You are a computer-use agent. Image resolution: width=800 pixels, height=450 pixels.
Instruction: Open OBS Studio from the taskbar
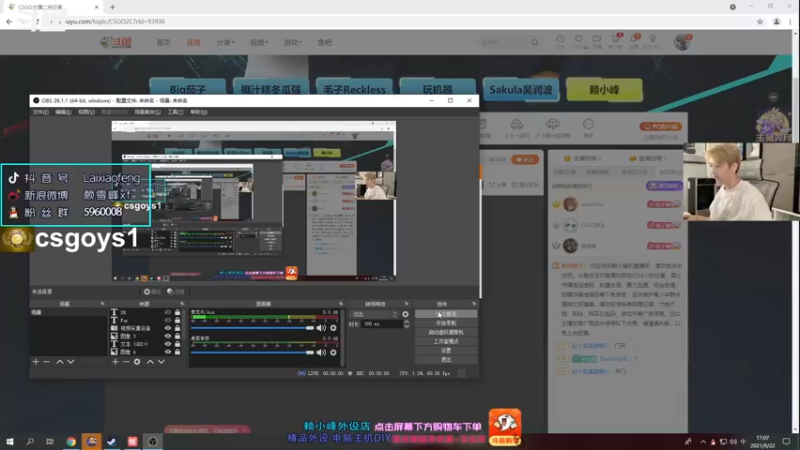(x=153, y=441)
